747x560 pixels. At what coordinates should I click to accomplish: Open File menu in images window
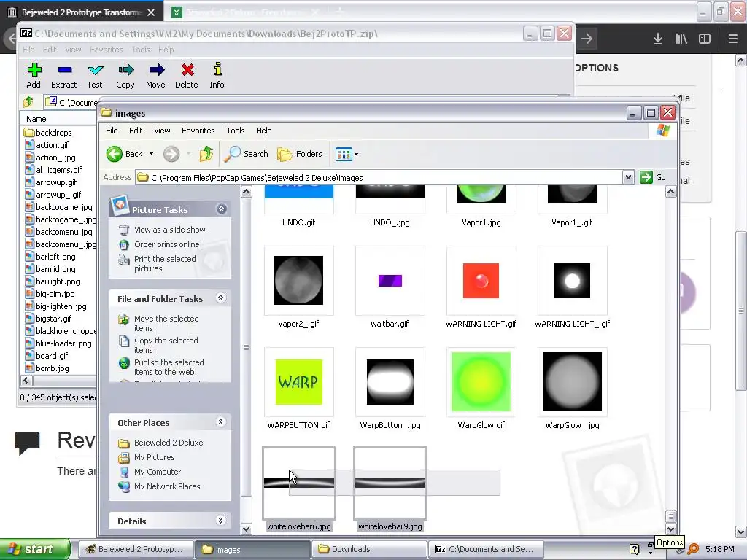point(112,131)
